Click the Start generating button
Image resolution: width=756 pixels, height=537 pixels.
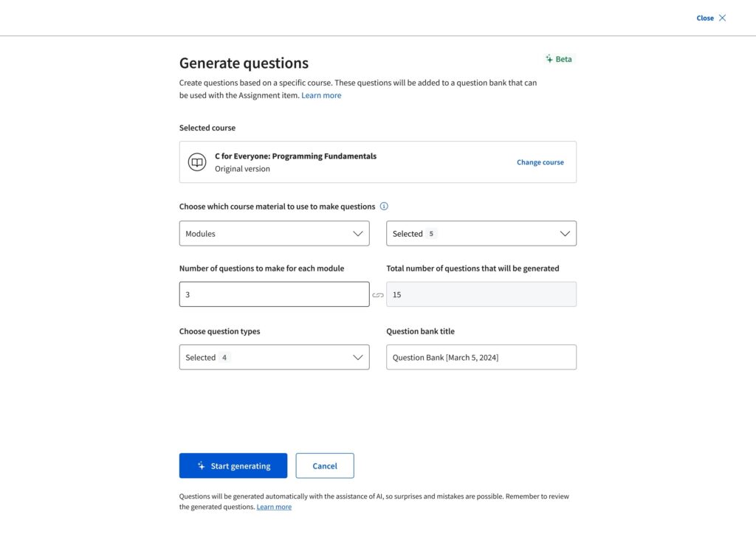coord(233,466)
